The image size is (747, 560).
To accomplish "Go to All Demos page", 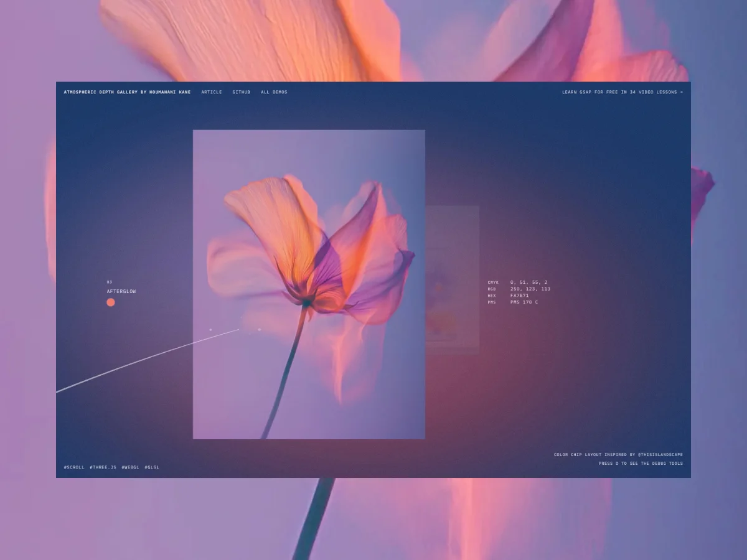I will 274,92.
